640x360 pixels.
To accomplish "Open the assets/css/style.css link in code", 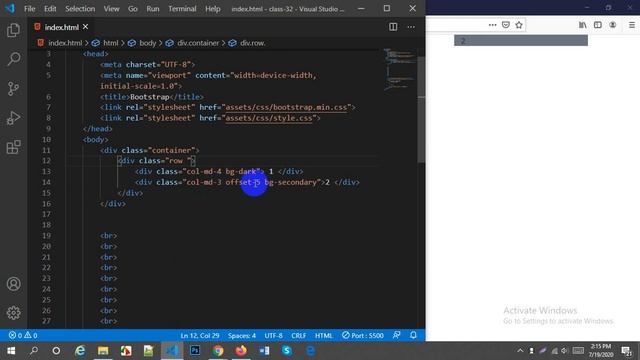I will 269,118.
